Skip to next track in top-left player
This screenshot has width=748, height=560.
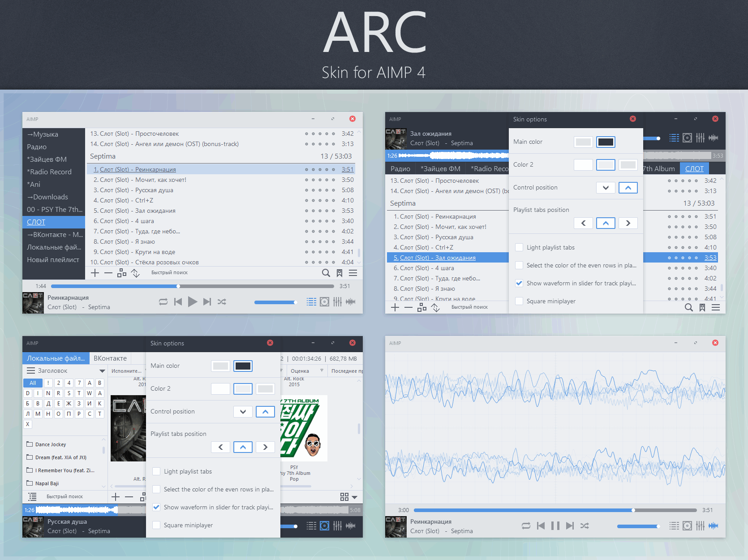[207, 302]
